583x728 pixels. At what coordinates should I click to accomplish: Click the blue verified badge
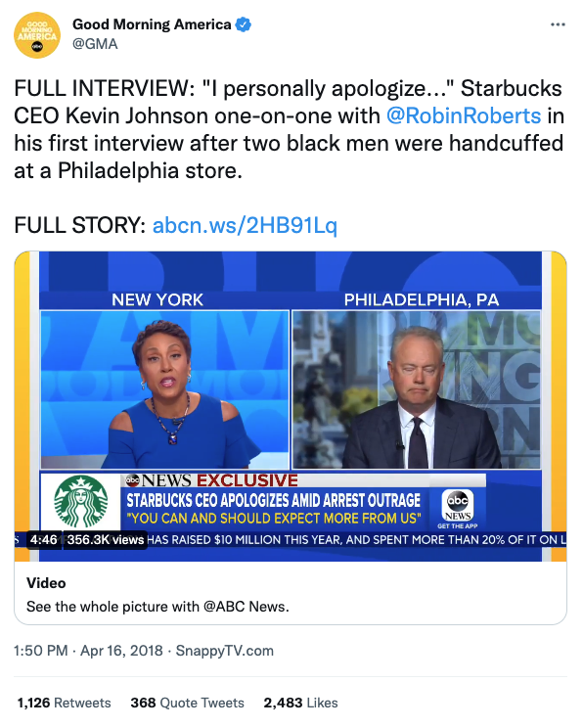(244, 24)
